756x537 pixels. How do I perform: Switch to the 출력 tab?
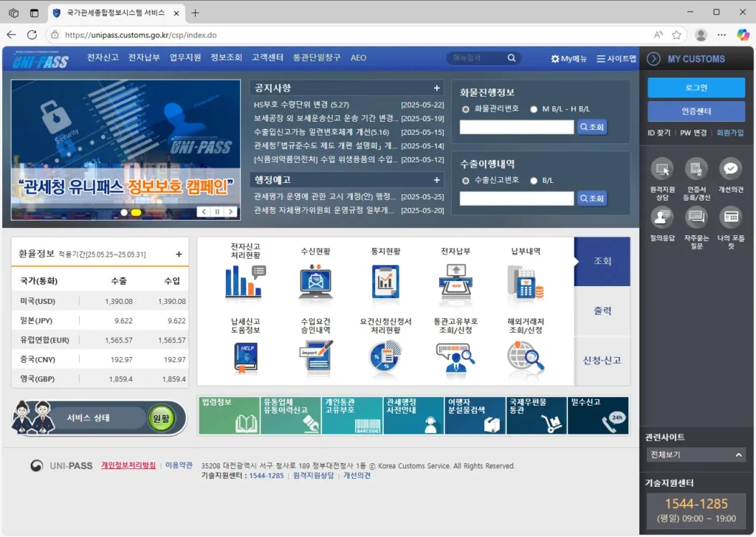coord(602,311)
